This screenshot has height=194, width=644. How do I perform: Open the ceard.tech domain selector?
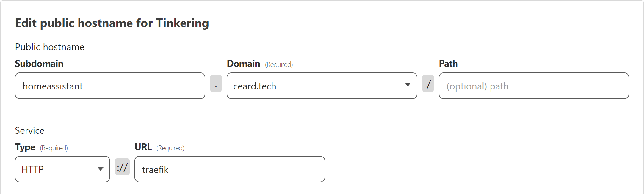pyautogui.click(x=321, y=86)
